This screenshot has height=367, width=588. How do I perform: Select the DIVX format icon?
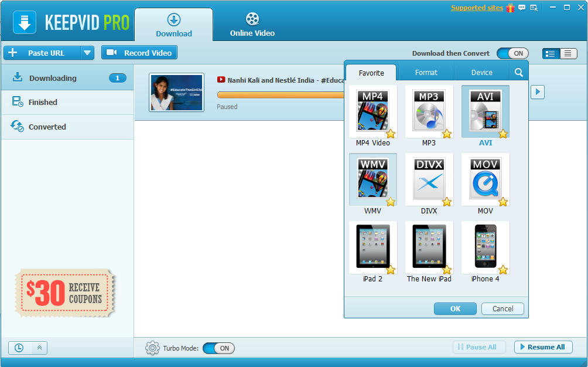(429, 179)
